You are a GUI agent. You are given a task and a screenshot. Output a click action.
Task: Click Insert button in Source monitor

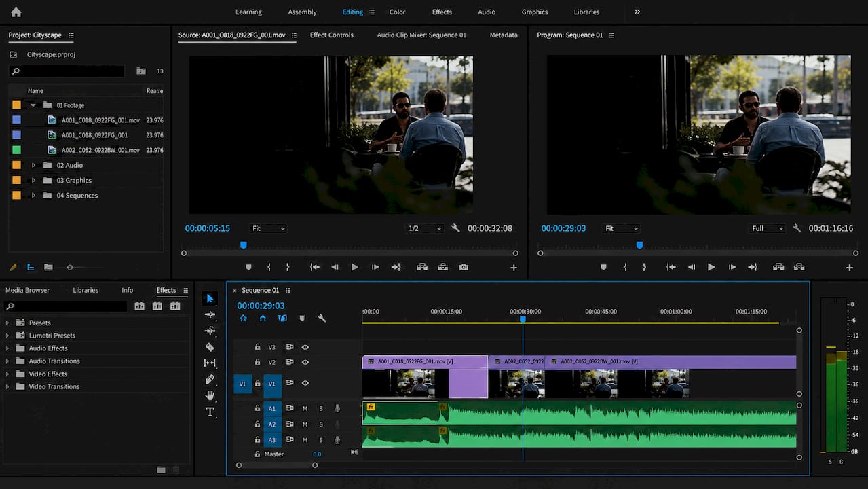(x=422, y=267)
